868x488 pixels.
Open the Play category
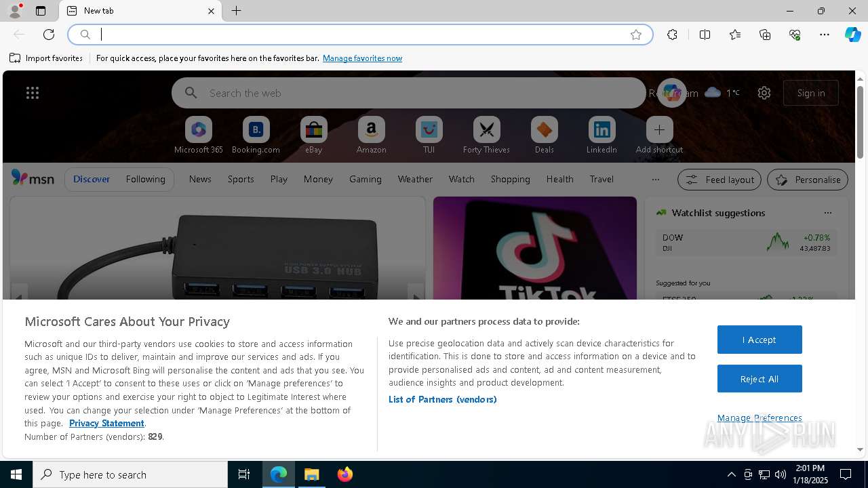pyautogui.click(x=279, y=179)
